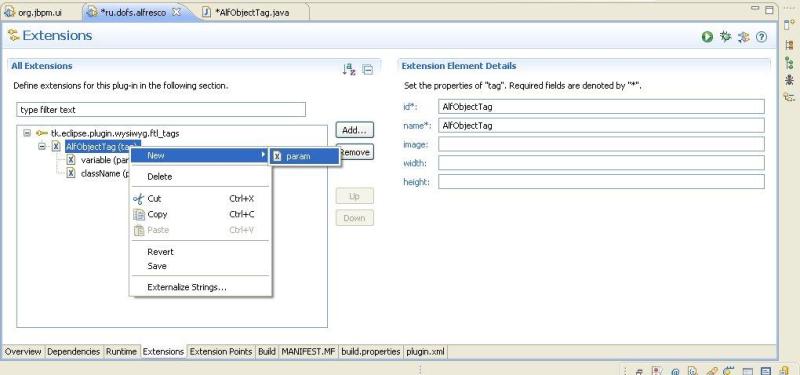The image size is (800, 375).
Task: Launch an Eclipse application with the green run icon
Action: pos(707,37)
